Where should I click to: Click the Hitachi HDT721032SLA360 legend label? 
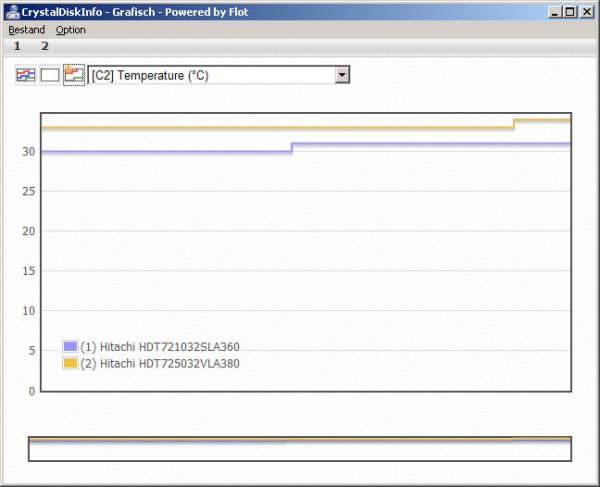[x=160, y=347]
